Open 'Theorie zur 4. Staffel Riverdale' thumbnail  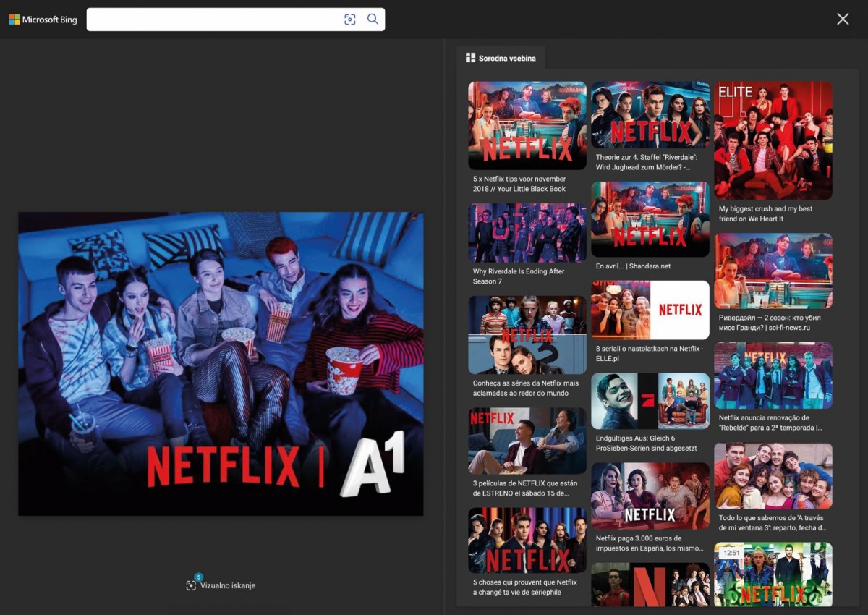tap(650, 115)
